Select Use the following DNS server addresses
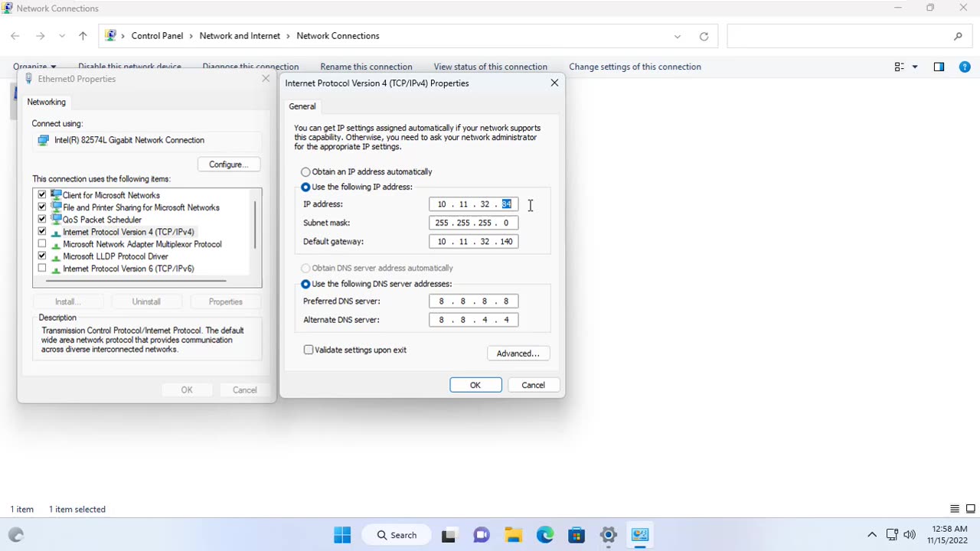Viewport: 980px width, 551px height. click(x=305, y=284)
